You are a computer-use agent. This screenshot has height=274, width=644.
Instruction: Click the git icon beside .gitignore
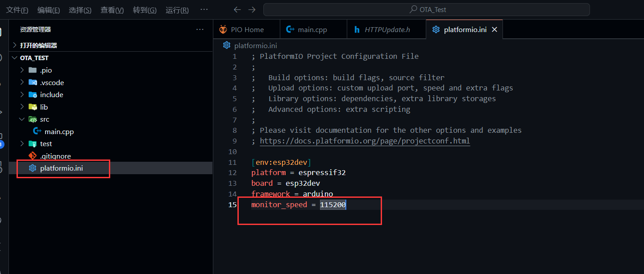[x=33, y=156]
